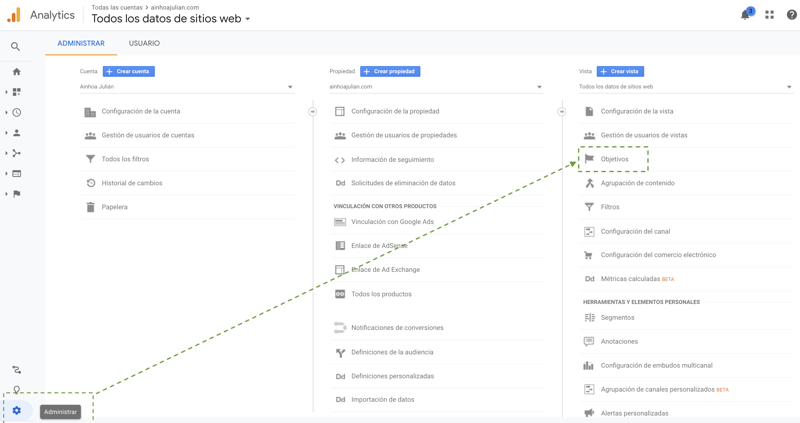The width and height of the screenshot is (800, 423).
Task: Click the notifications bell icon
Action: click(x=745, y=15)
